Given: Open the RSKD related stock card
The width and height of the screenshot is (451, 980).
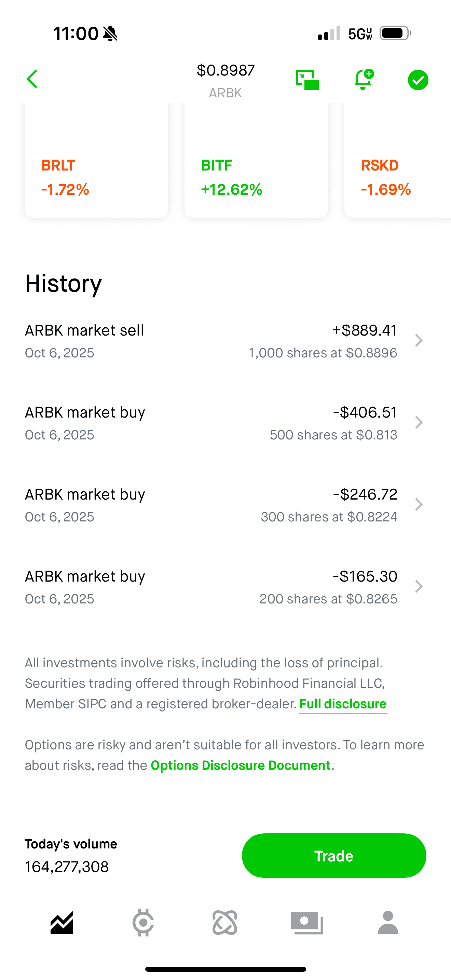Looking at the screenshot, I should click(x=397, y=167).
